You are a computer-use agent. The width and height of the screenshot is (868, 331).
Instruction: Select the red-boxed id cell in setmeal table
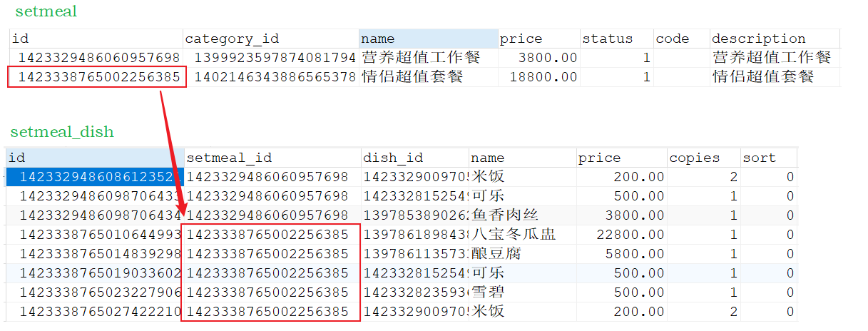pos(97,77)
